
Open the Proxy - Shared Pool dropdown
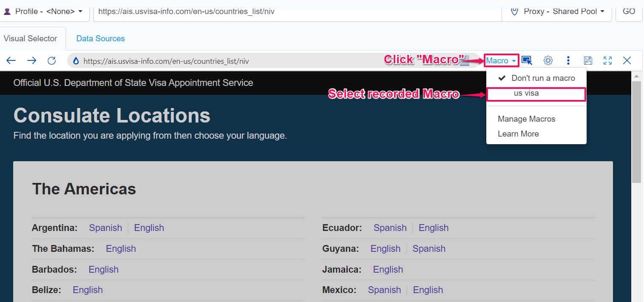pyautogui.click(x=558, y=11)
